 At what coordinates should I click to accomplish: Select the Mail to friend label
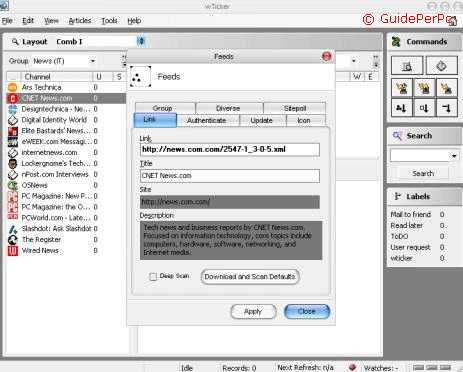(x=411, y=214)
